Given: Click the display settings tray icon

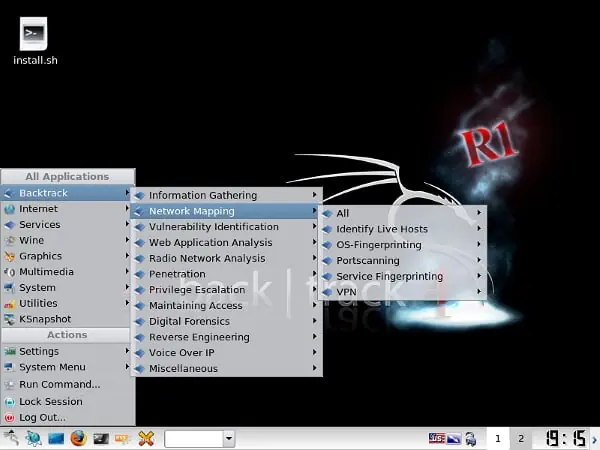Looking at the screenshot, I should pos(454,439).
